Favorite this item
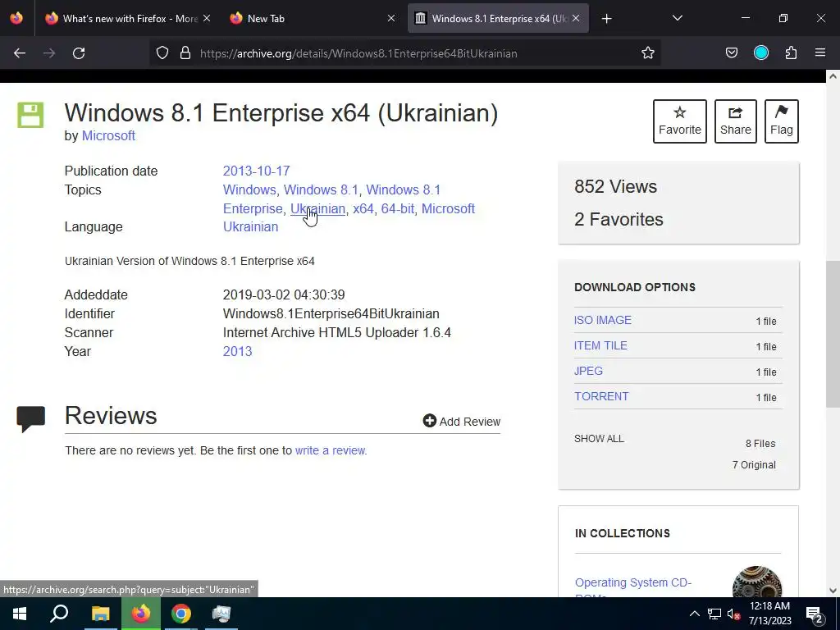Viewport: 840px width, 630px height. click(x=680, y=121)
